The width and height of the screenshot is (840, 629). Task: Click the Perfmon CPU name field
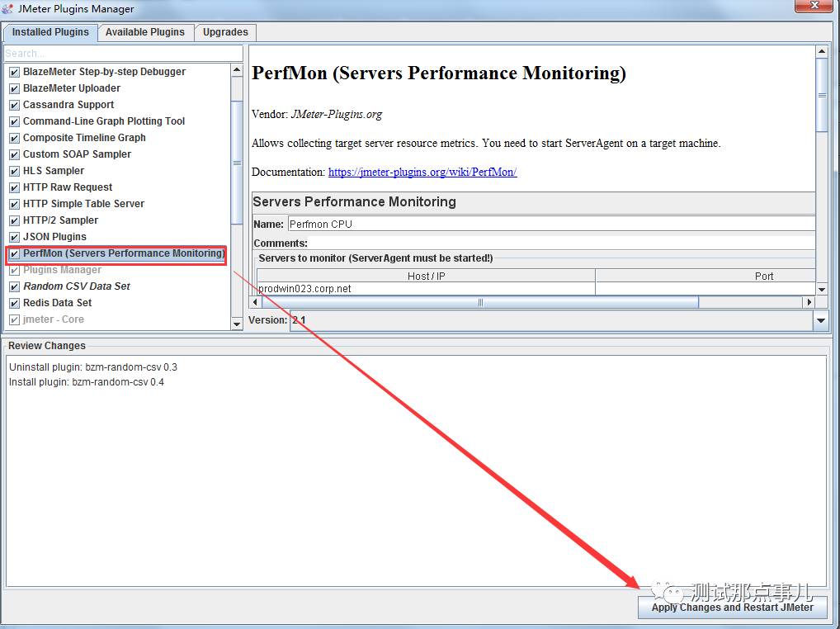(551, 224)
